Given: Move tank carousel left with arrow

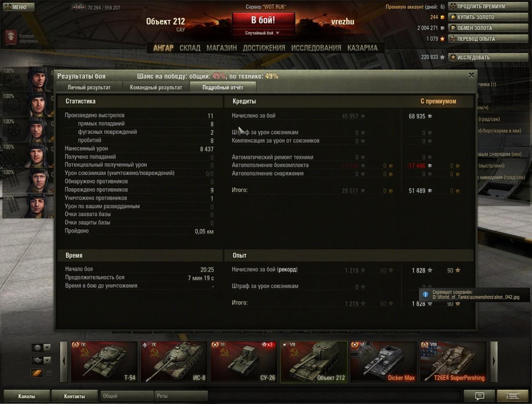Looking at the screenshot, I should pos(64,361).
